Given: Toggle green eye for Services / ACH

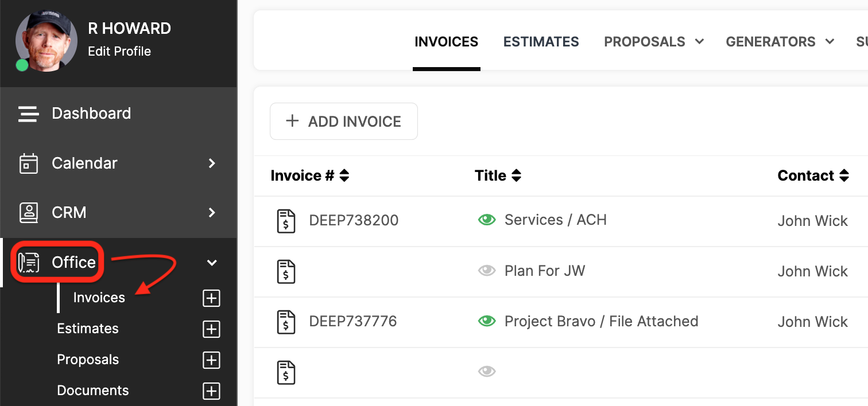Looking at the screenshot, I should pos(487,220).
